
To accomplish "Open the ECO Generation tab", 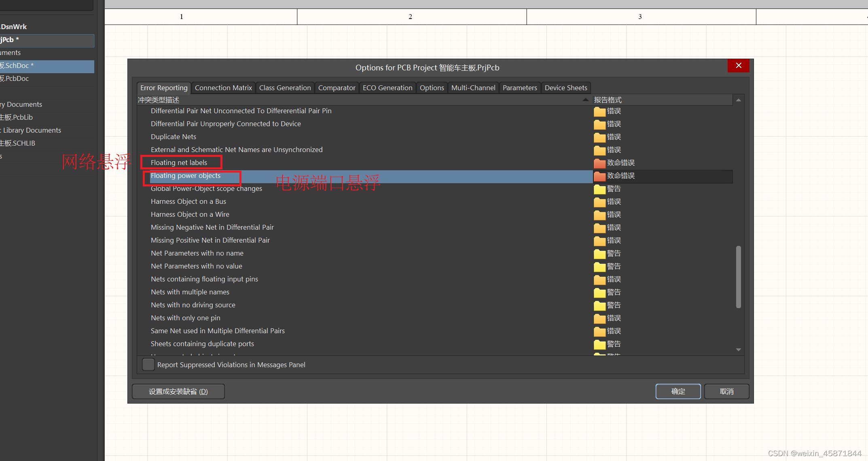I will click(387, 88).
